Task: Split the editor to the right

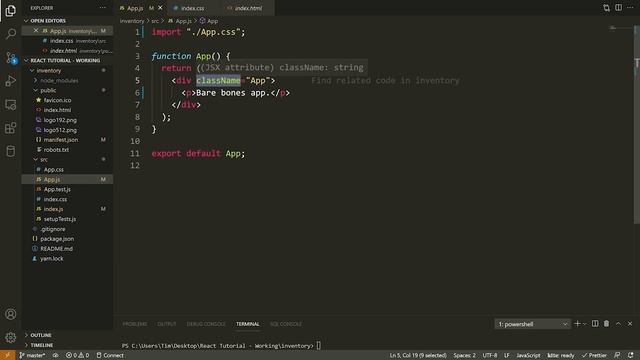Action: (x=618, y=8)
